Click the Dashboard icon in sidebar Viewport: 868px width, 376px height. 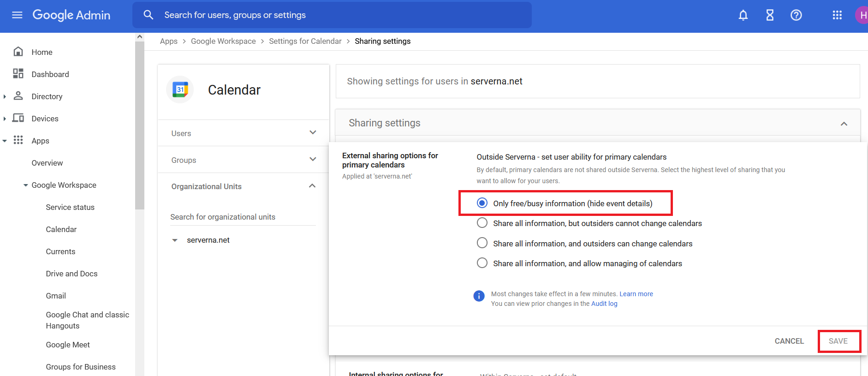pyautogui.click(x=18, y=74)
